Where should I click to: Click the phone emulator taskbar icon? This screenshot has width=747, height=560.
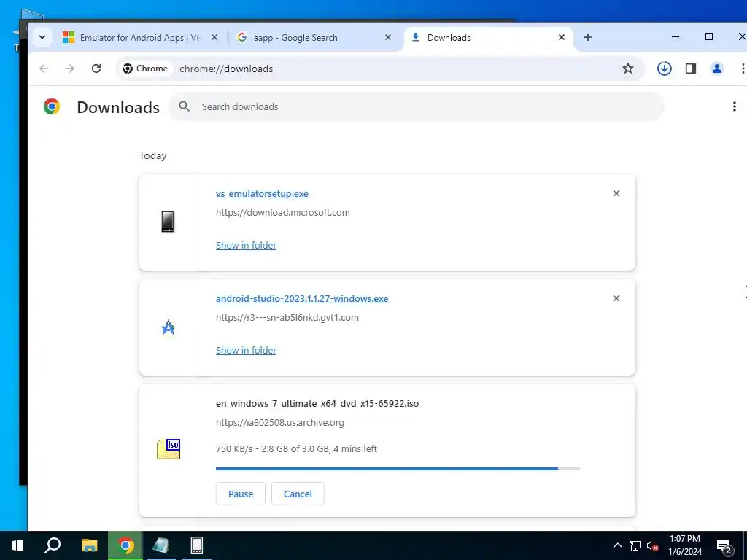click(x=197, y=545)
